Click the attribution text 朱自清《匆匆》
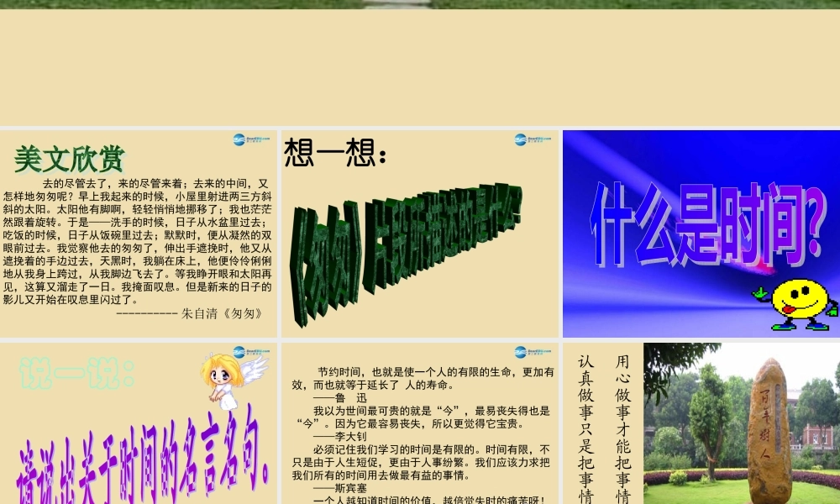Image resolution: width=840 pixels, height=504 pixels. 223,313
